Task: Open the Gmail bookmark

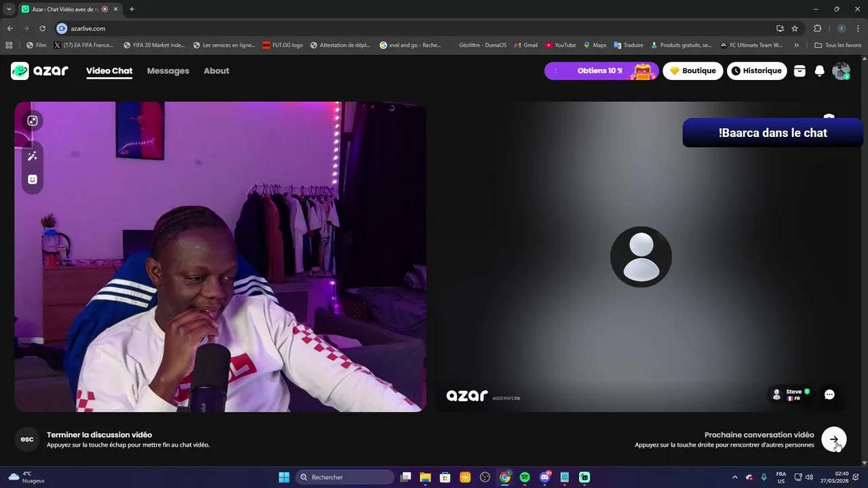Action: tap(526, 45)
